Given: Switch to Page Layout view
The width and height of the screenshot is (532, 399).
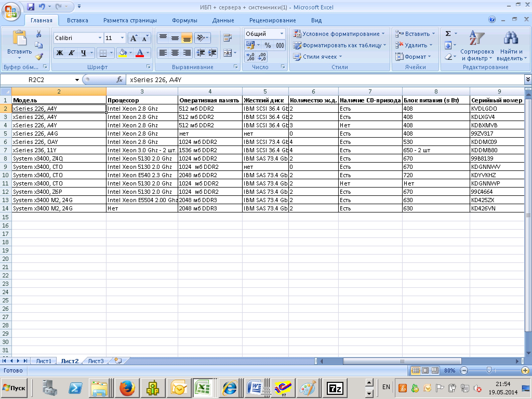Looking at the screenshot, I should [425, 370].
